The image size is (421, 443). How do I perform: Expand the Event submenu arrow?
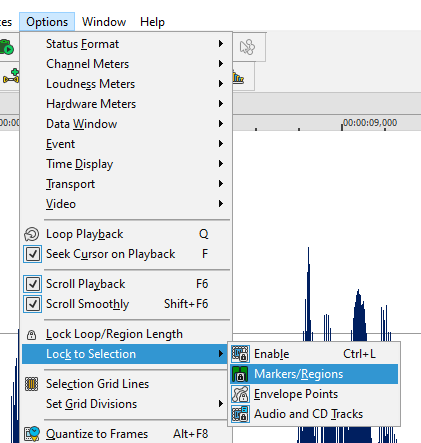(221, 144)
